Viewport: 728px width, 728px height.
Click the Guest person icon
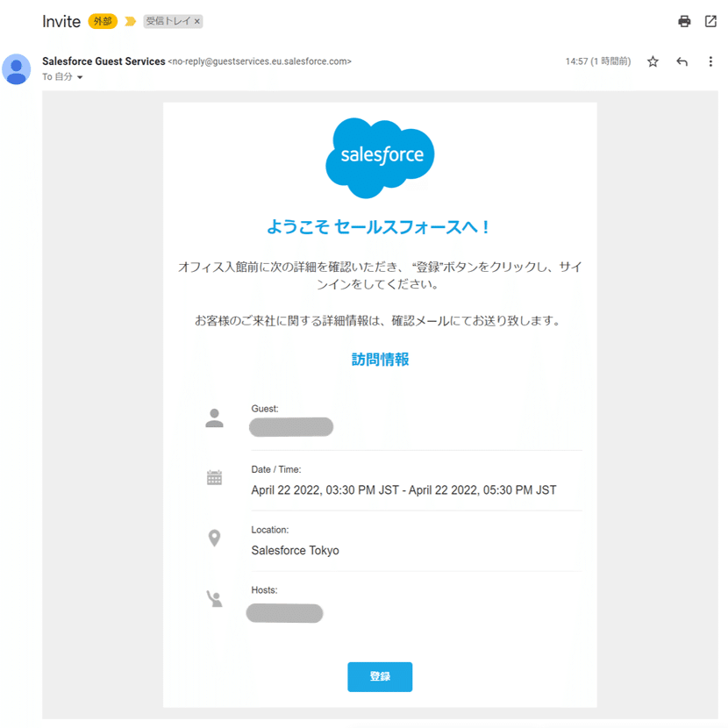214,418
